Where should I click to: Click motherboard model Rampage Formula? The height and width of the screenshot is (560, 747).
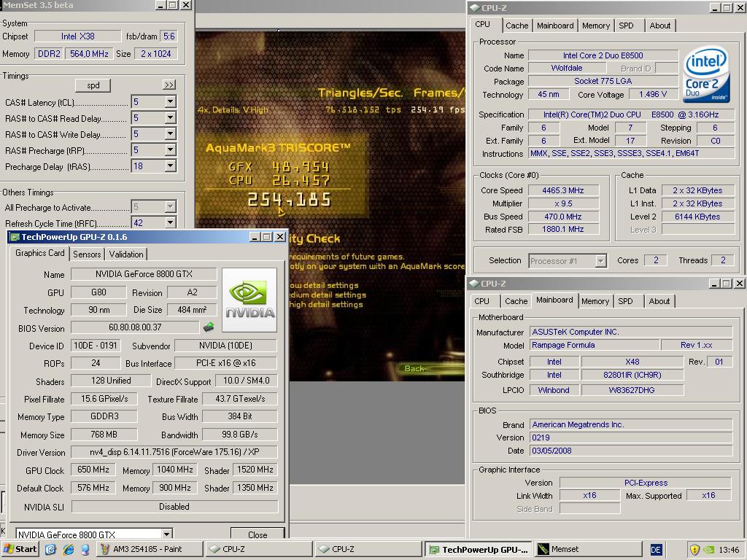click(594, 345)
